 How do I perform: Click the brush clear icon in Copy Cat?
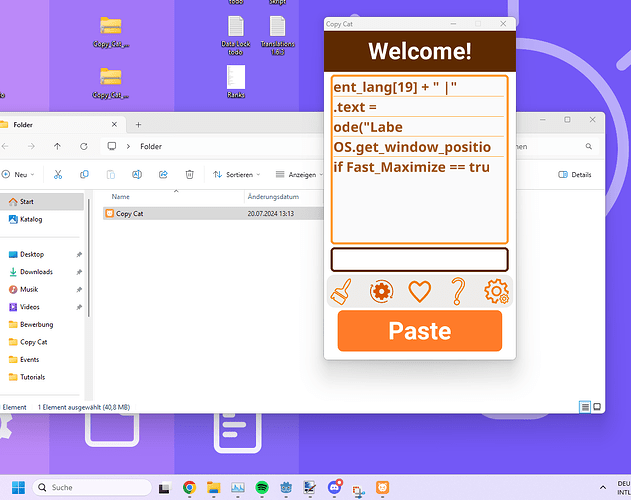[x=342, y=291]
